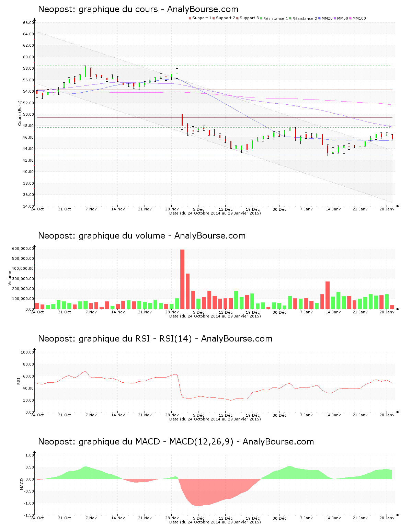
Task: Click the '-1.50' value on MACD axis
Action: pos(29,515)
